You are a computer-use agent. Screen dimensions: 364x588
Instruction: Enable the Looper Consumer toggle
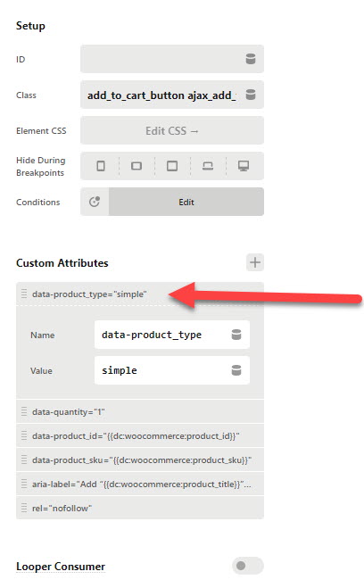(248, 566)
